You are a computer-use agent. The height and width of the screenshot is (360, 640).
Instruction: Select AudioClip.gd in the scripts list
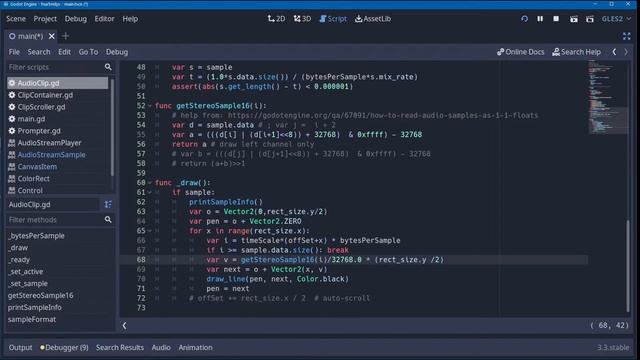pos(58,83)
